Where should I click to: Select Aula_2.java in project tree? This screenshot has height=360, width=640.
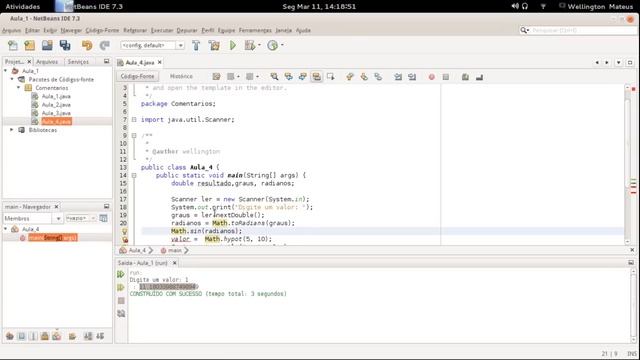56,105
